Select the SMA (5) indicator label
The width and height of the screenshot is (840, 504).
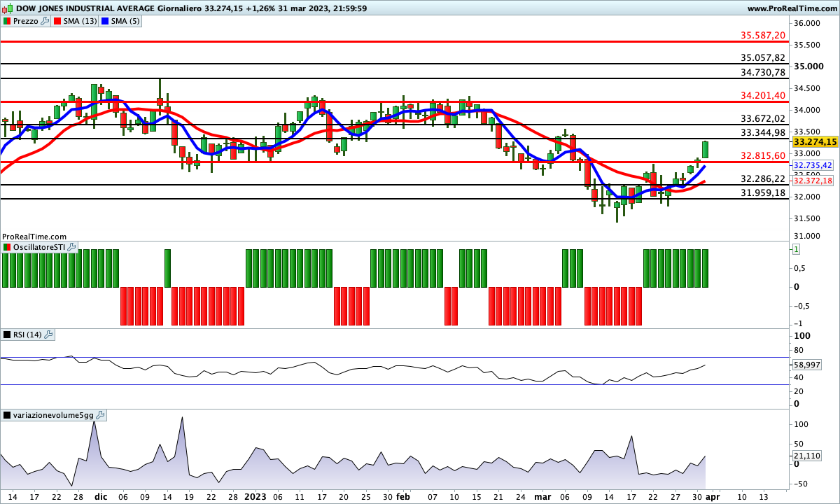coord(126,21)
